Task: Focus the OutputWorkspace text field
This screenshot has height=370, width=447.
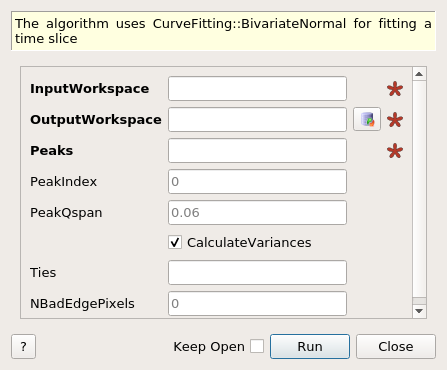Action: [x=257, y=119]
